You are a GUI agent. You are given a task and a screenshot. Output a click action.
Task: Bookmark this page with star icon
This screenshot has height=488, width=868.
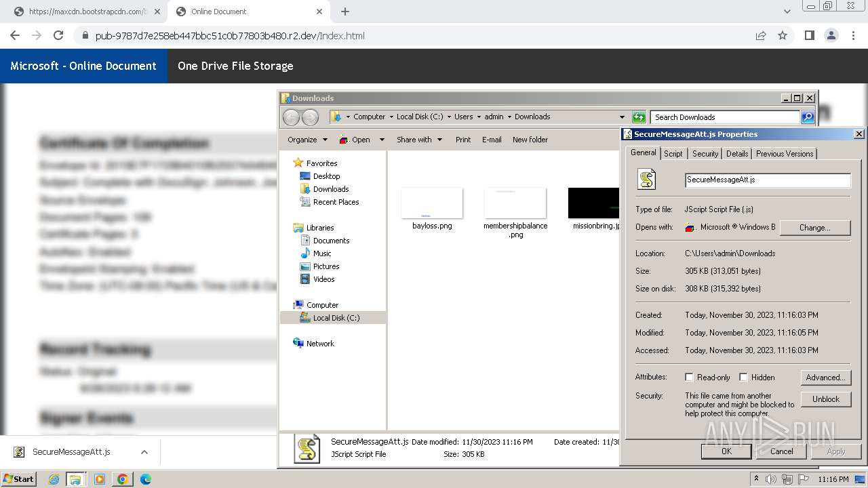[783, 35]
